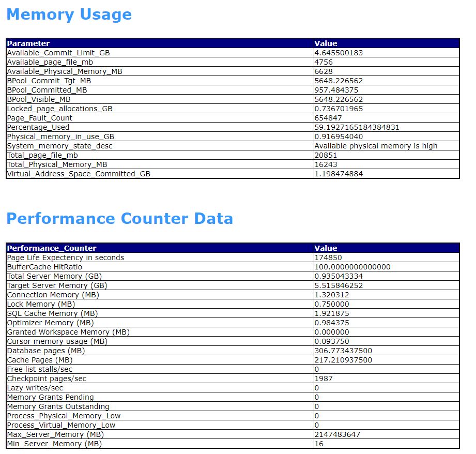
Task: Select the BPool_Committed_MB parameter cell
Action: tap(160, 90)
